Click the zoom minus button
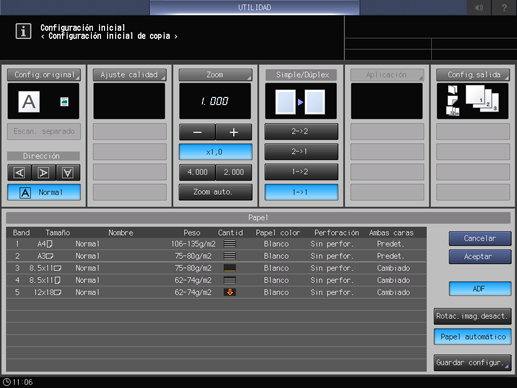Viewport: 517px width, 388px height. [x=197, y=132]
